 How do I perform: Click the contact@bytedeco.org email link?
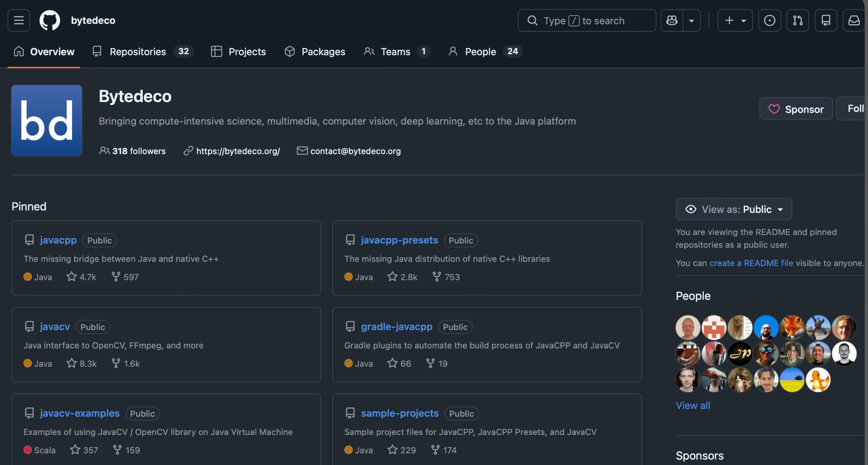click(355, 151)
